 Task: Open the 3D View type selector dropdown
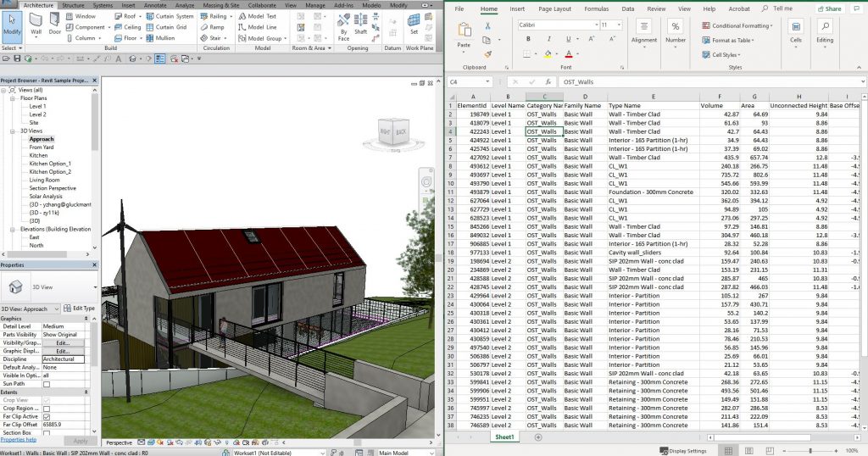(x=95, y=287)
